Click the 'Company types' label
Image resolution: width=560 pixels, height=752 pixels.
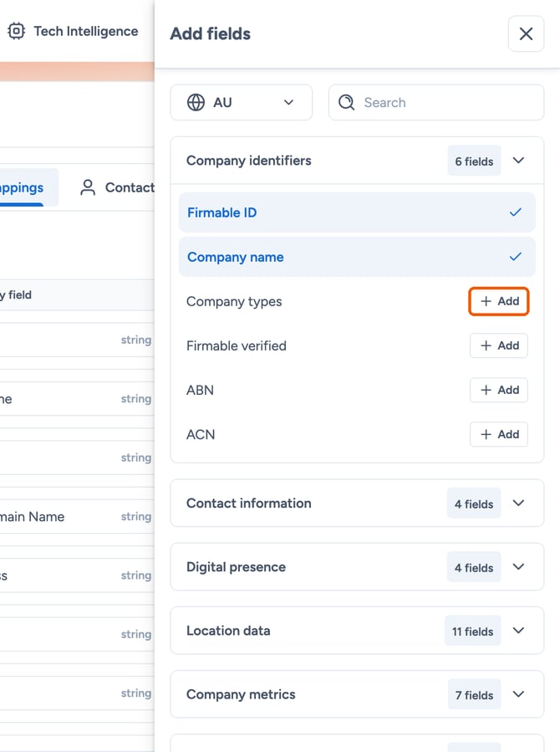(234, 302)
